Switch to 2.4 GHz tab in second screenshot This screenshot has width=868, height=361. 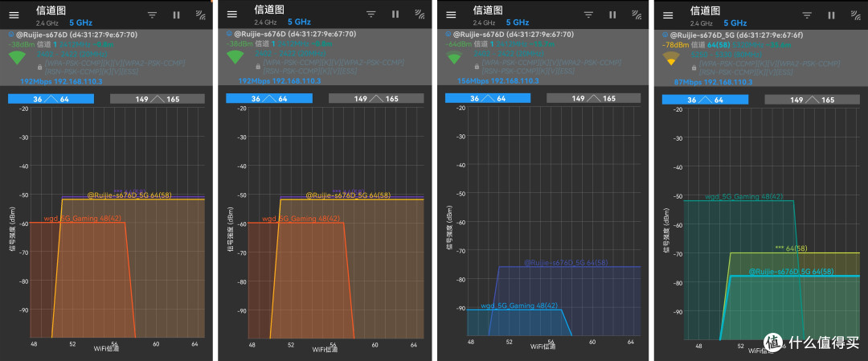[265, 23]
